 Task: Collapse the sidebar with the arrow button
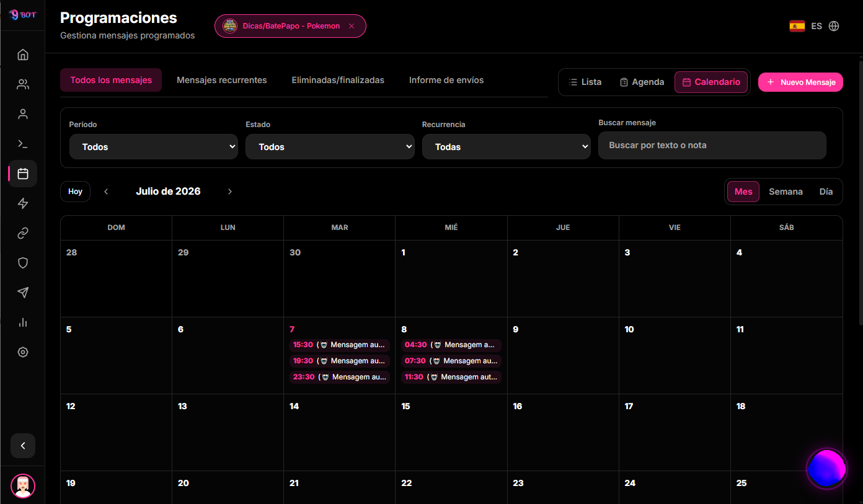[x=23, y=446]
